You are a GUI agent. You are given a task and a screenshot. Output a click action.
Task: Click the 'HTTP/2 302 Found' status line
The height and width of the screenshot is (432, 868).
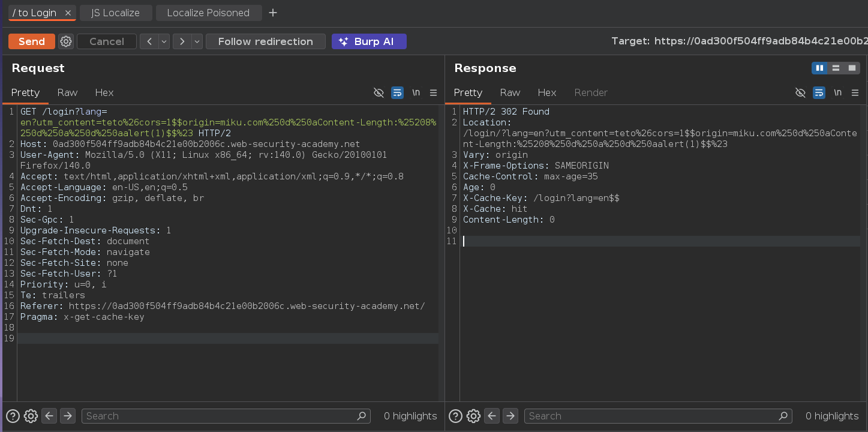click(506, 112)
